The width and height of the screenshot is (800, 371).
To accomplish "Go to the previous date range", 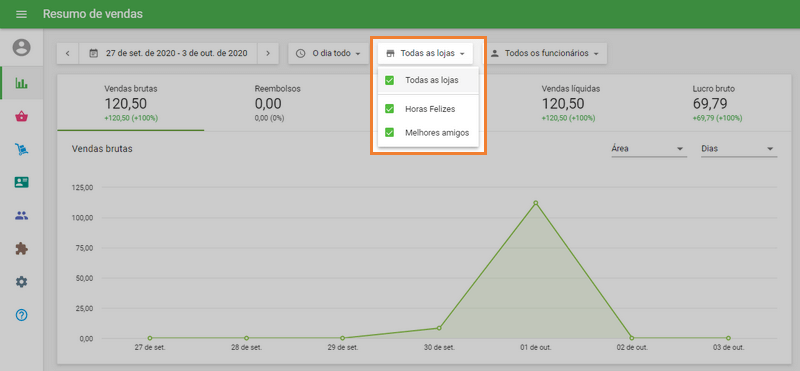I will coord(68,53).
